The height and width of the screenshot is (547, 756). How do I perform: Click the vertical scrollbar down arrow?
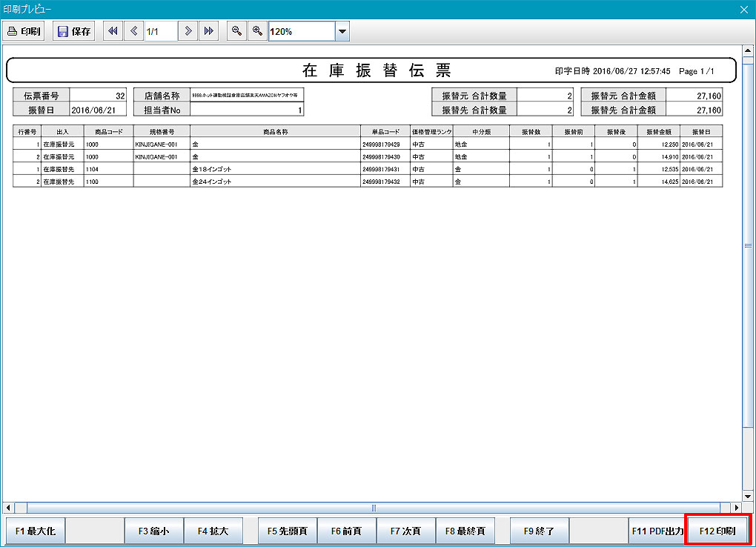[748, 496]
